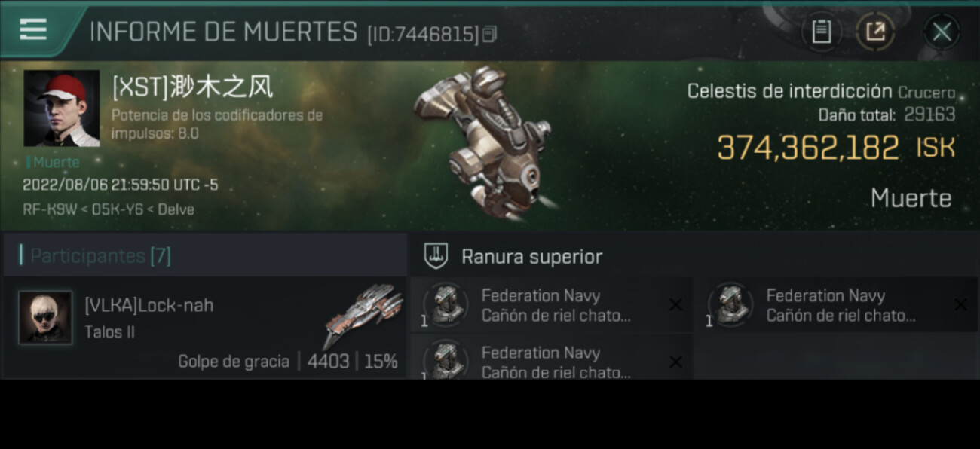This screenshot has height=449, width=980.
Task: Dismiss the second-row Federation Navy railgun X
Action: (676, 362)
